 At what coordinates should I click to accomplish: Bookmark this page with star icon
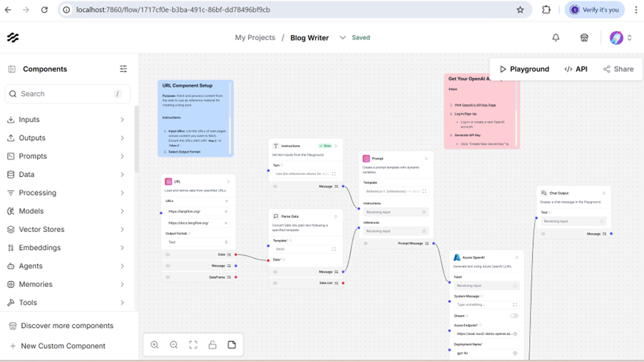[520, 10]
